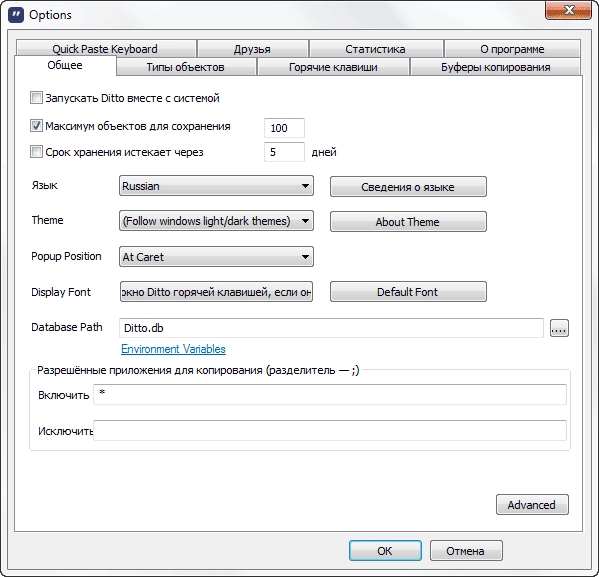
Task: Click the Включить applications input field
Action: [x=330, y=394]
